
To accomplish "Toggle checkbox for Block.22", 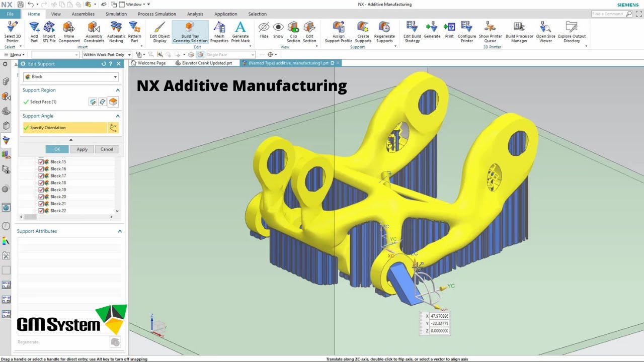I will coord(41,211).
